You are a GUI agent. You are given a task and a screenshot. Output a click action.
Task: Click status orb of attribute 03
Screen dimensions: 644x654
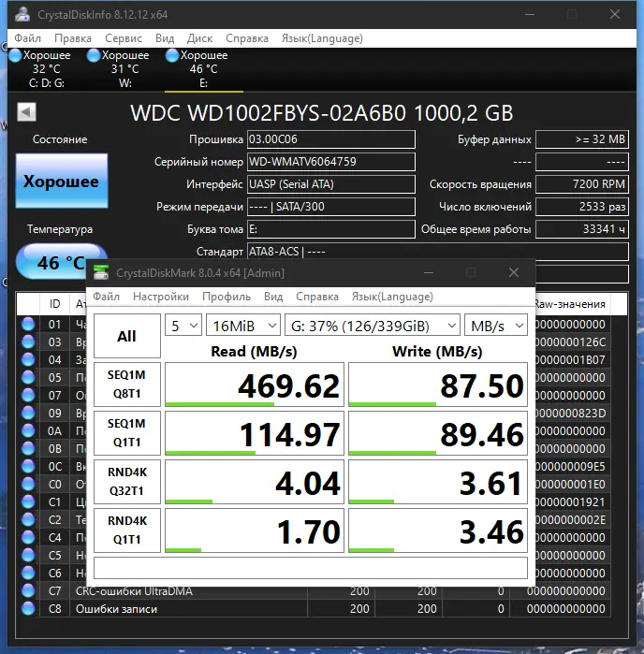point(28,342)
